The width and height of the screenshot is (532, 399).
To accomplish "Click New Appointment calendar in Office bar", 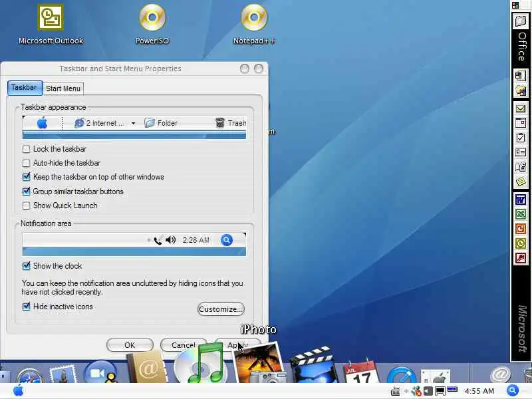I will click(x=521, y=123).
